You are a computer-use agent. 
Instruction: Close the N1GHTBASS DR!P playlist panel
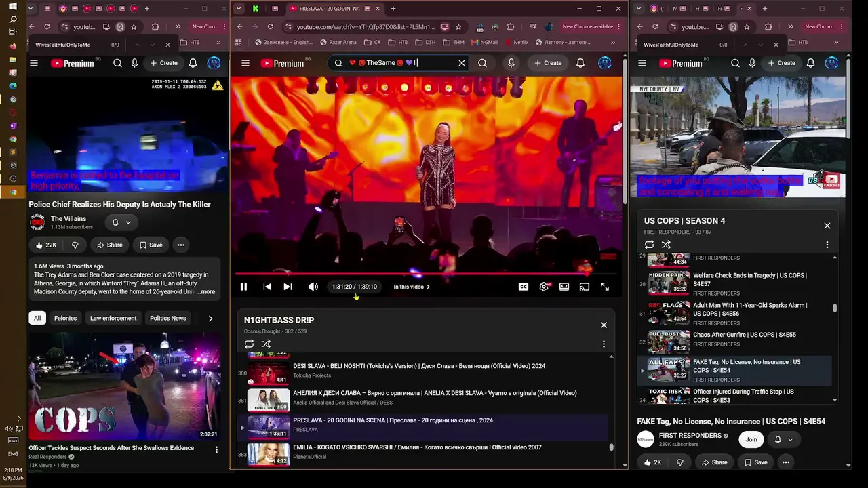tap(604, 325)
